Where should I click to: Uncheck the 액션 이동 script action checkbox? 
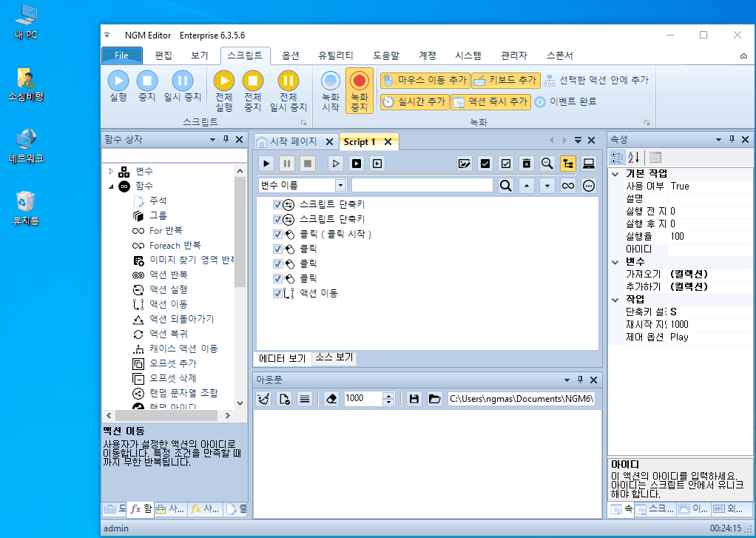pyautogui.click(x=277, y=293)
